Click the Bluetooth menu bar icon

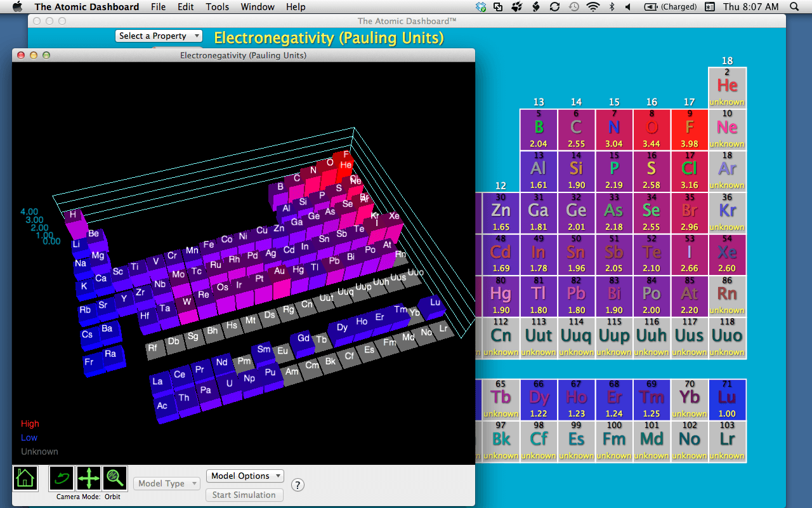(x=612, y=7)
